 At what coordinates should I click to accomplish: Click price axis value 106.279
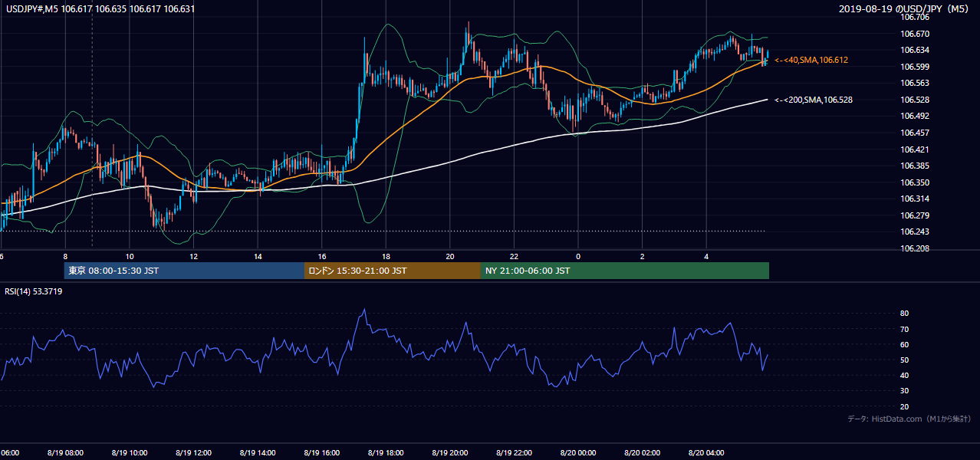pyautogui.click(x=915, y=215)
